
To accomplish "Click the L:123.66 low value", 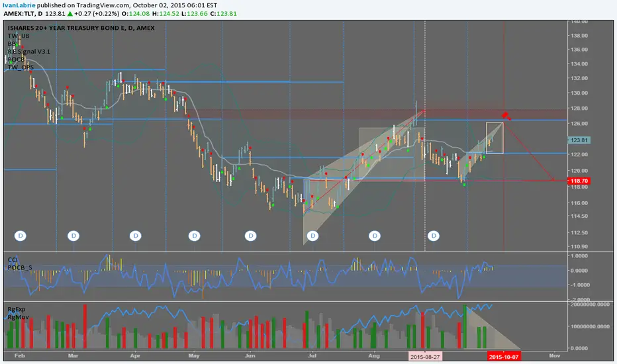I will click(195, 14).
